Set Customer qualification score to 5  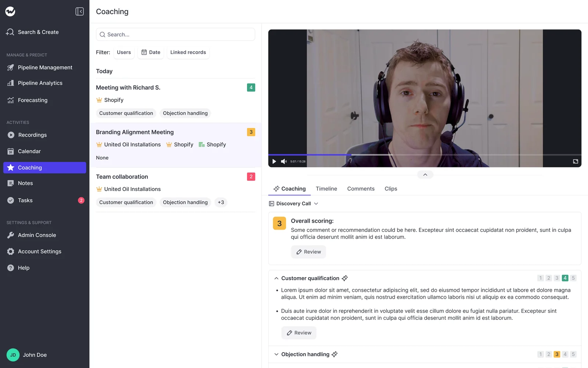coord(573,278)
